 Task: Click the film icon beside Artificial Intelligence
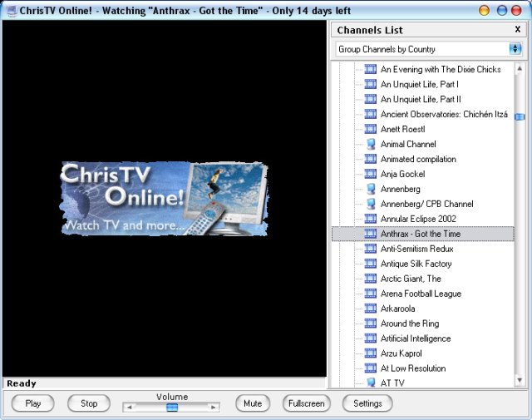370,338
